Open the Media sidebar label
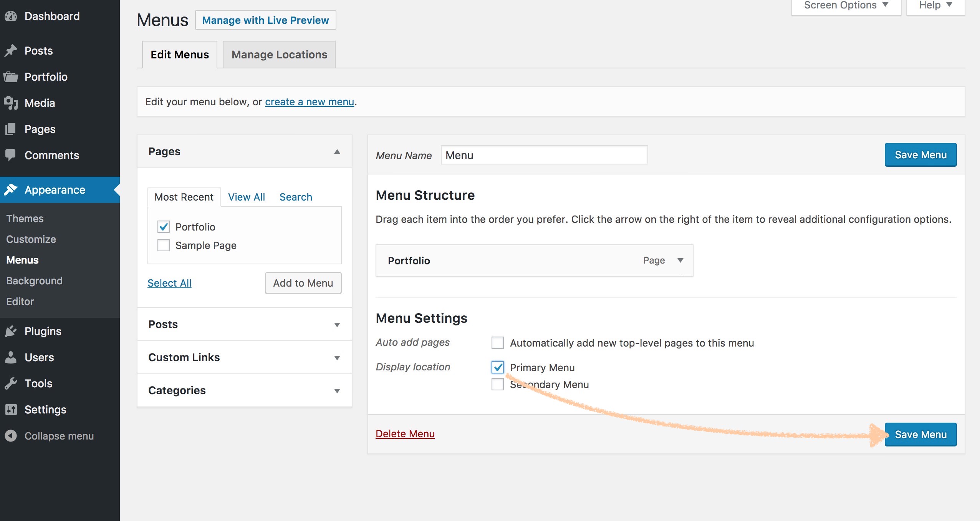This screenshot has height=521, width=980. [x=40, y=103]
